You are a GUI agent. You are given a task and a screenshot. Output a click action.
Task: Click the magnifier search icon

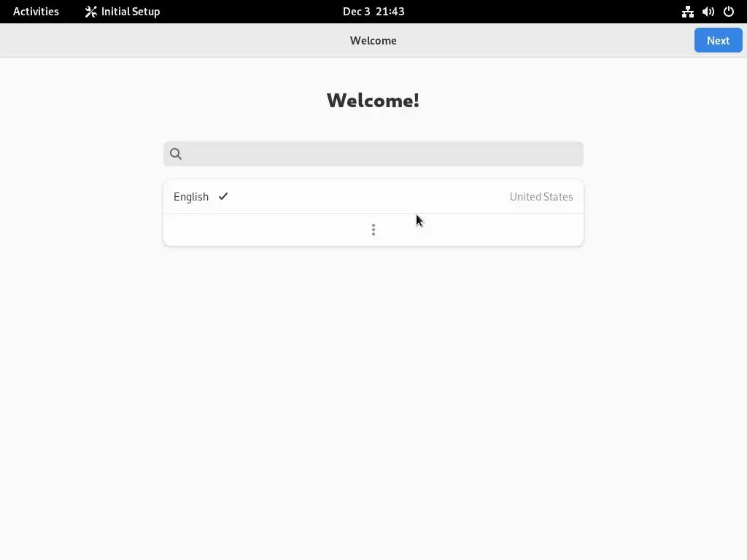[176, 154]
